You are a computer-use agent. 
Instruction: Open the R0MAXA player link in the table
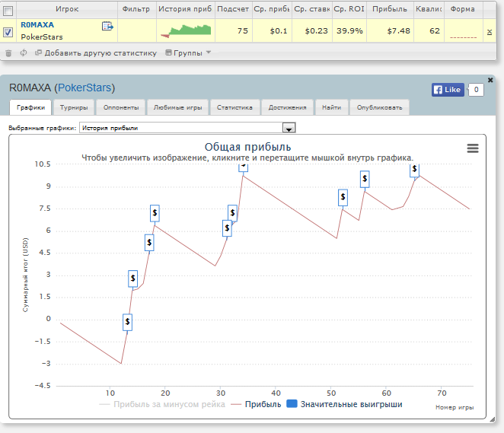click(x=37, y=25)
